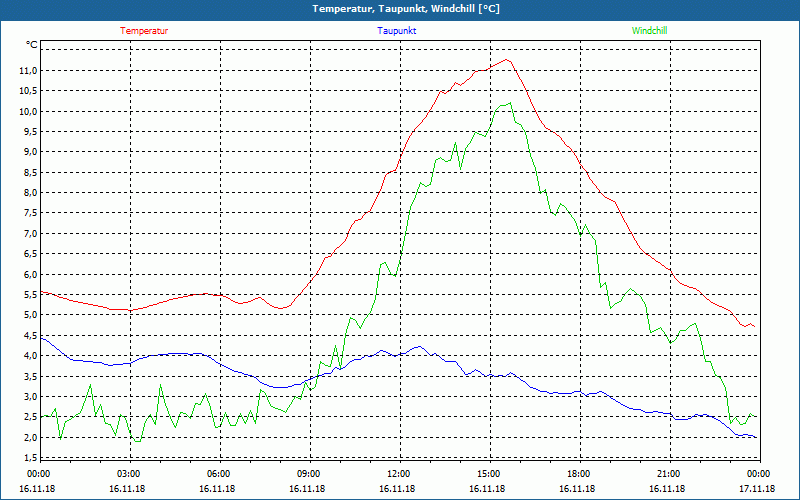Click the blue Taupunkt legend label
Viewport: 800px width, 500px height.
(x=396, y=31)
